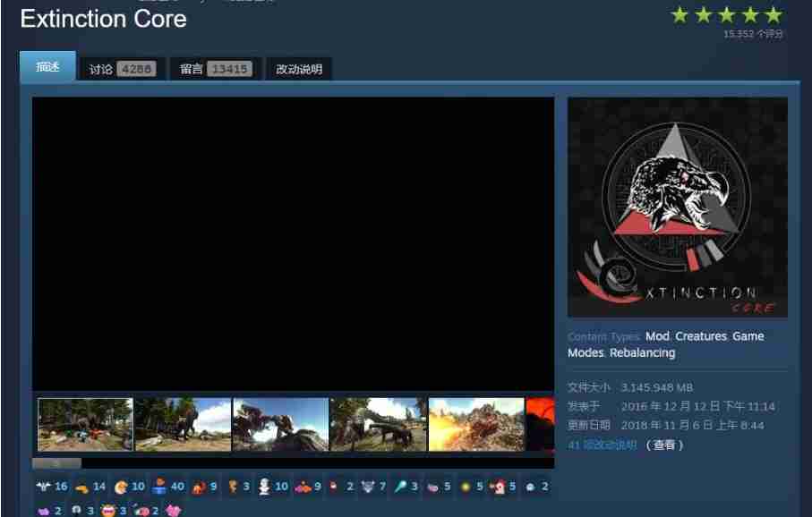Click the Mod content type tag

coord(657,335)
